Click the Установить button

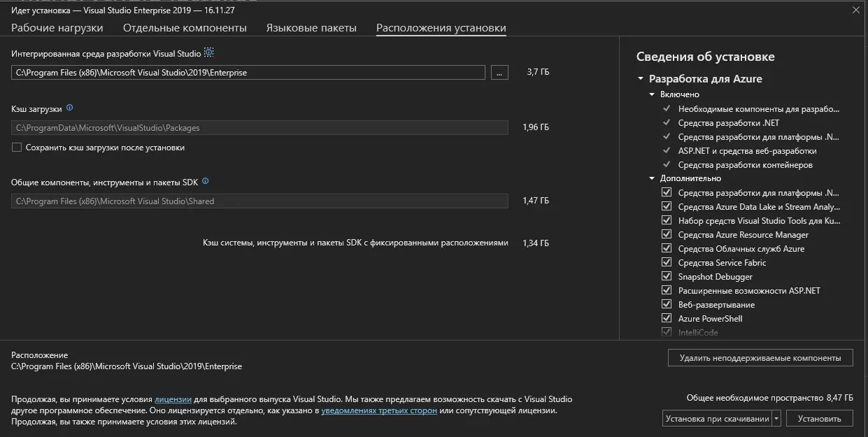819,417
